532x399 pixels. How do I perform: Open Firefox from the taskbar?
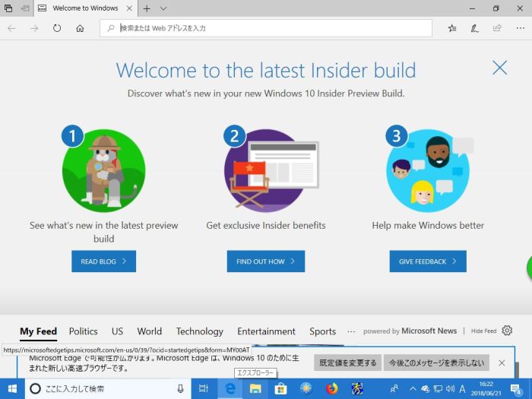[331, 388]
